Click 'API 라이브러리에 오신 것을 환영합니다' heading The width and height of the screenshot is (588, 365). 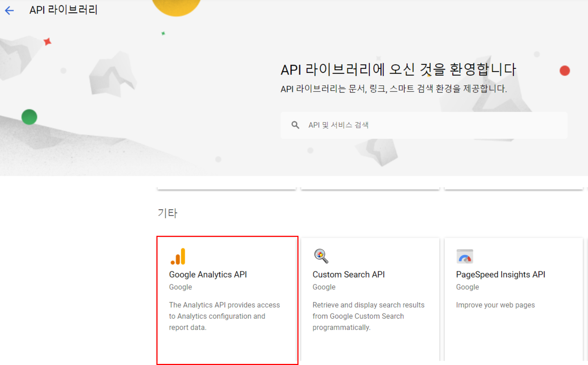[x=398, y=69]
